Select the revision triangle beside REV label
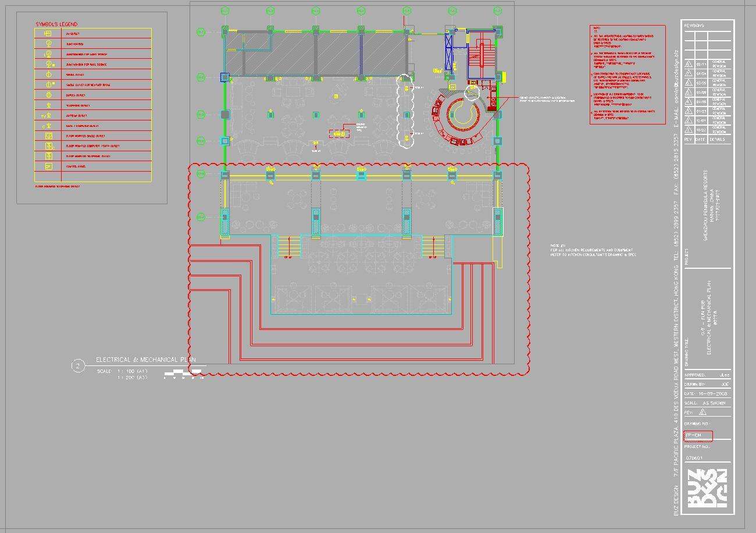 tap(702, 412)
